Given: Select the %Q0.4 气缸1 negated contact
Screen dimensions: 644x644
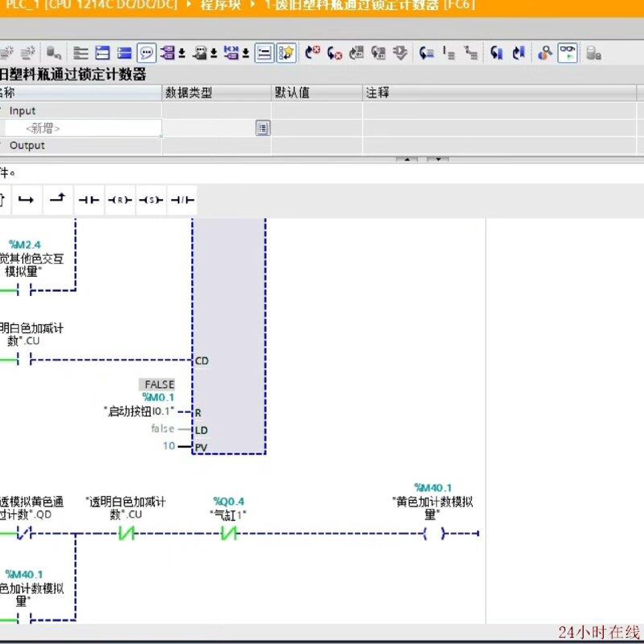Looking at the screenshot, I should coord(229,533).
